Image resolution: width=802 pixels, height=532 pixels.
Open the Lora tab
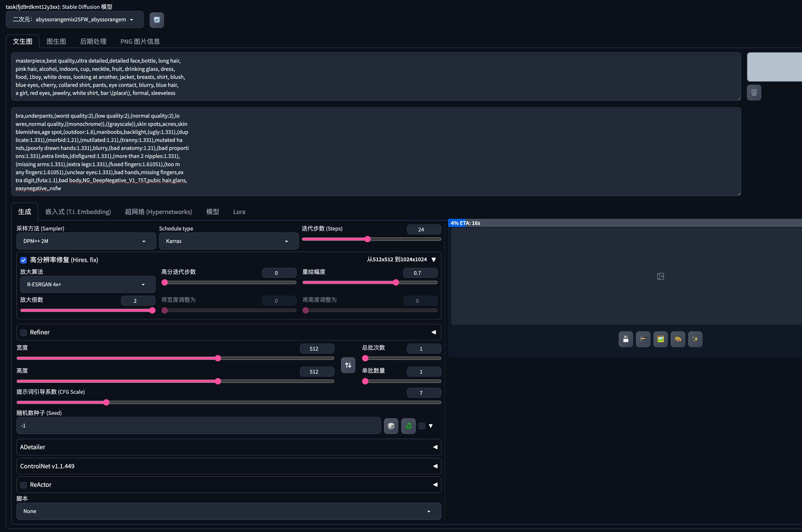[239, 212]
